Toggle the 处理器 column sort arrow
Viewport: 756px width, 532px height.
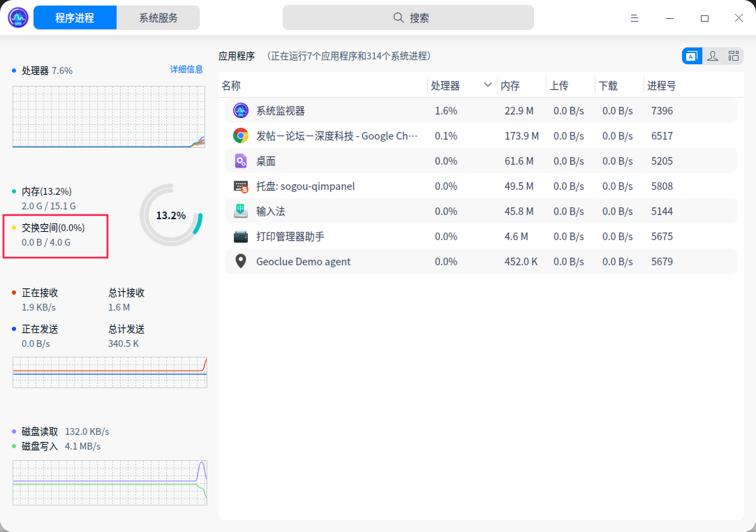pos(487,85)
